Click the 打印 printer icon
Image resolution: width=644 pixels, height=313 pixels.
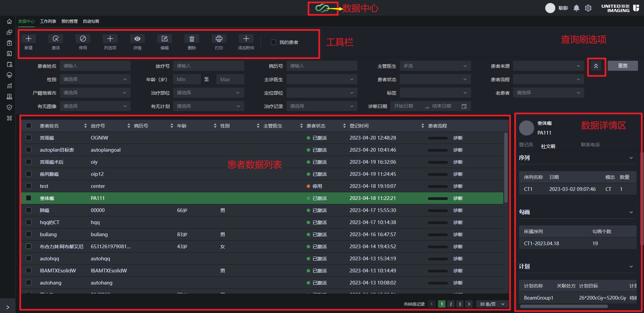click(219, 39)
